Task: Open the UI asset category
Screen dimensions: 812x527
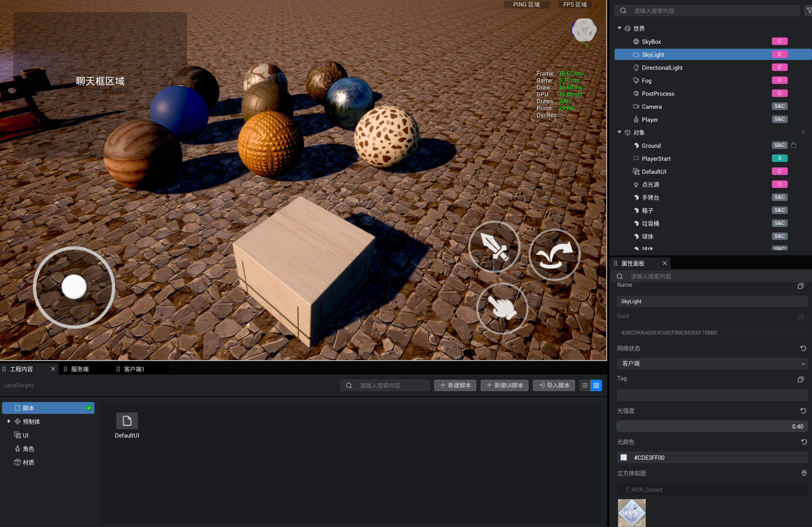Action: [x=26, y=435]
